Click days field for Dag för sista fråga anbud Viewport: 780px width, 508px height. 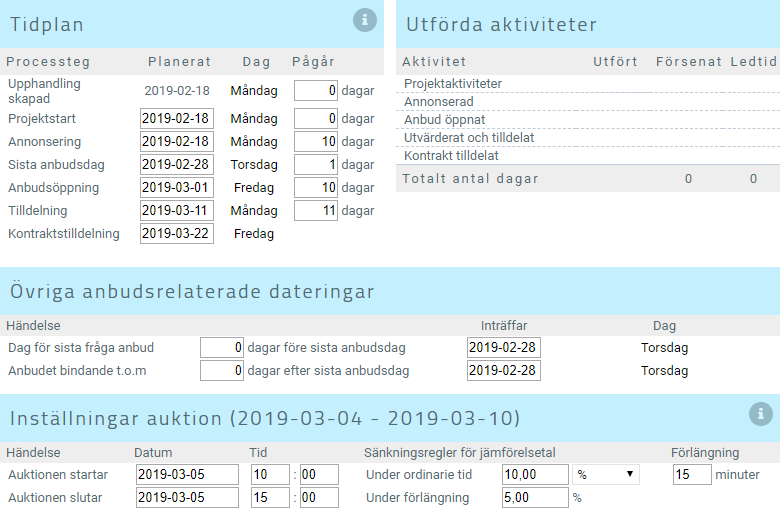222,347
